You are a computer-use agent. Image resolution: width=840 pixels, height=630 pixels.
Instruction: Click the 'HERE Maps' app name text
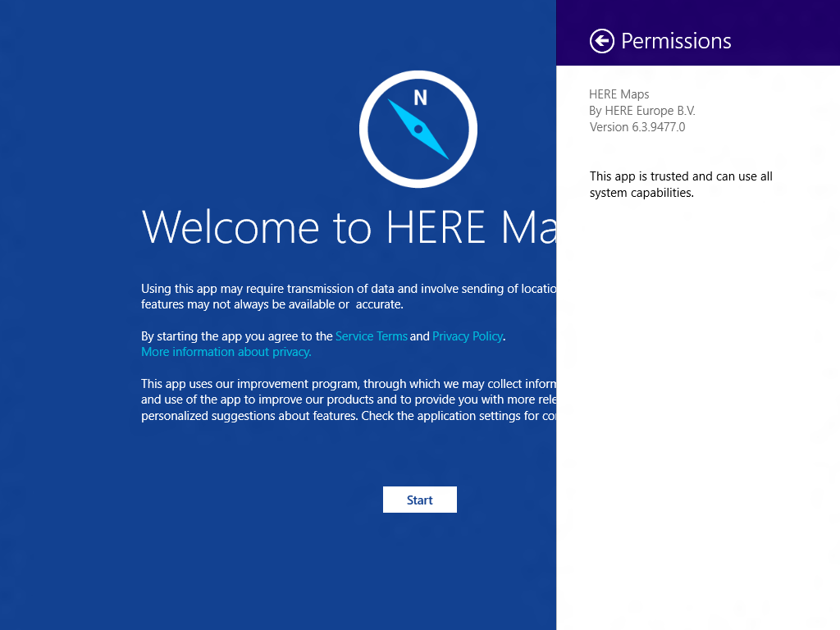[619, 94]
